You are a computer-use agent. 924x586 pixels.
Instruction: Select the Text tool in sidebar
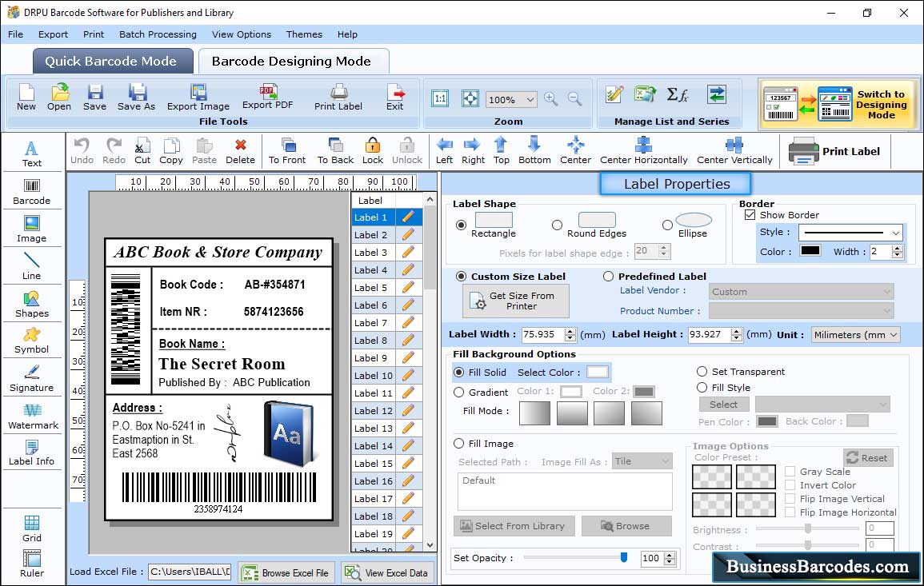coord(32,153)
